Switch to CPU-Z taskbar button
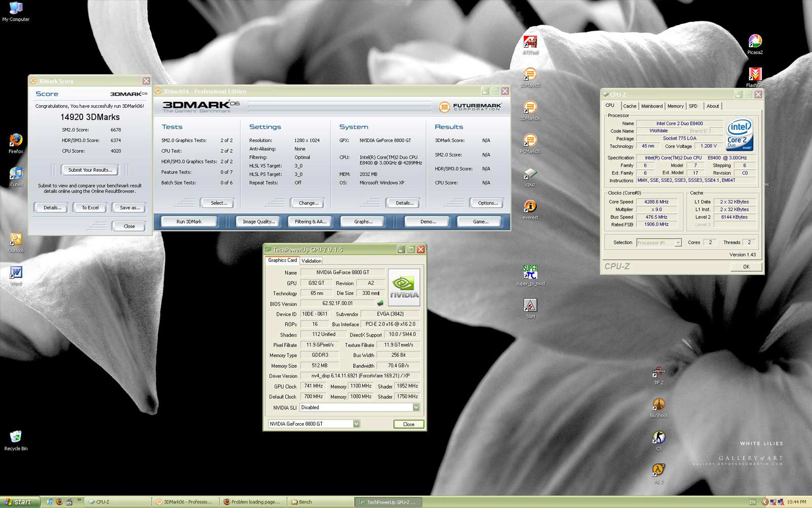 click(117, 502)
